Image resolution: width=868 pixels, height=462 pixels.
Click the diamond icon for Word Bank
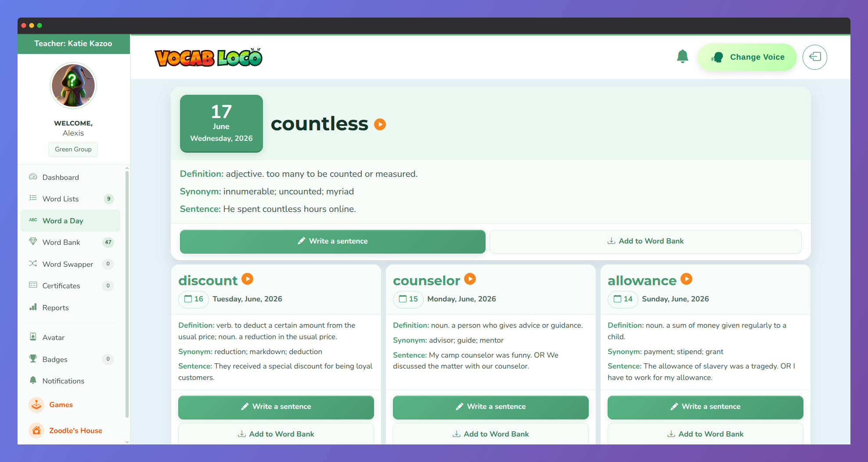[33, 242]
